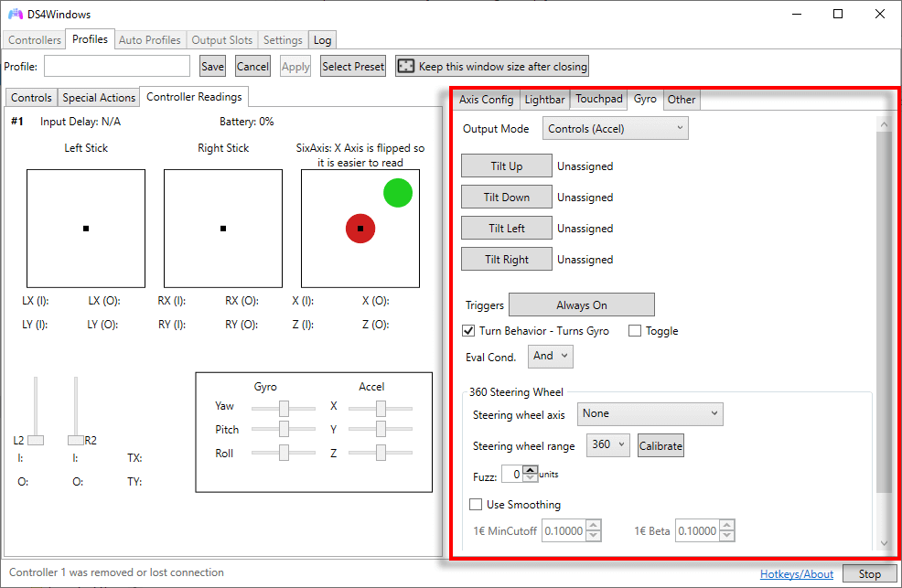Open the Output Slots tab
The height and width of the screenshot is (588, 902).
[x=222, y=39]
